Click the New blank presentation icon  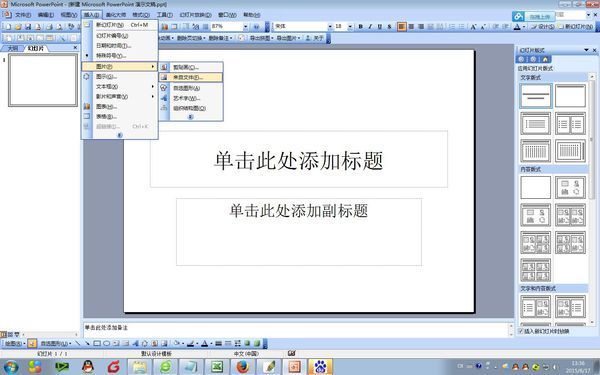[x=7, y=27]
